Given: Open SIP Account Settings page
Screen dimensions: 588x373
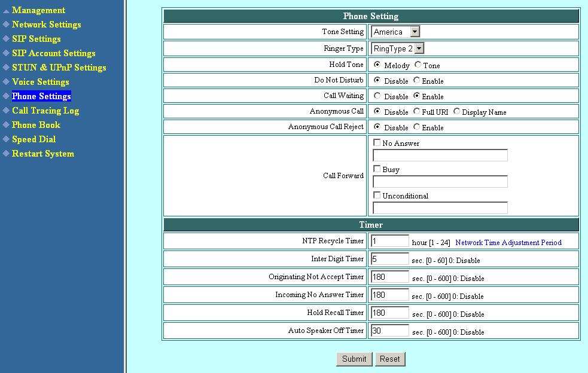Looking at the screenshot, I should [x=54, y=53].
